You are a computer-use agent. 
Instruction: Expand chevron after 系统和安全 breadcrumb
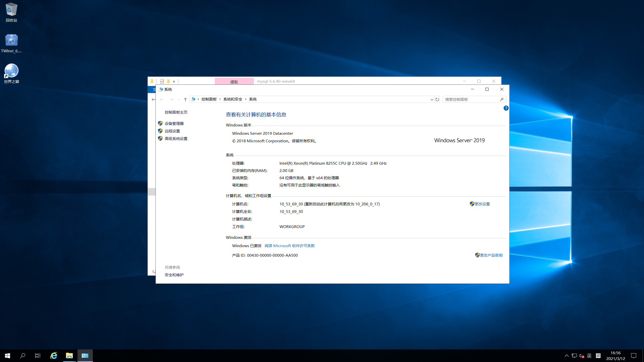pos(246,99)
